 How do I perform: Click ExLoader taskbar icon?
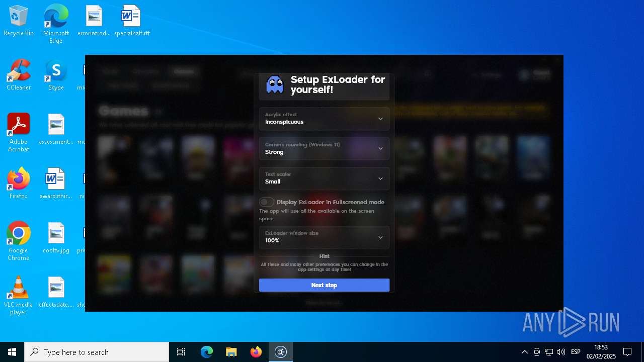[281, 352]
